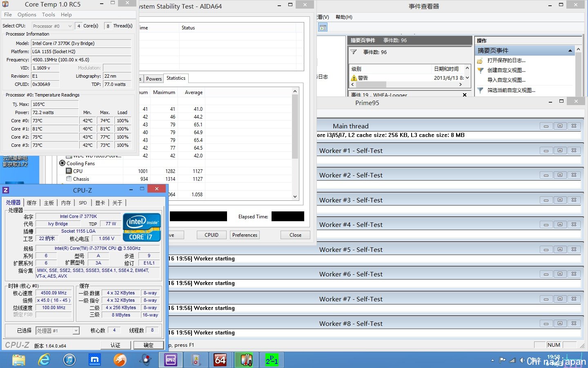Click the NUM indicator in Prime95 status bar
Screen dimensions: 588x368
tap(554, 345)
